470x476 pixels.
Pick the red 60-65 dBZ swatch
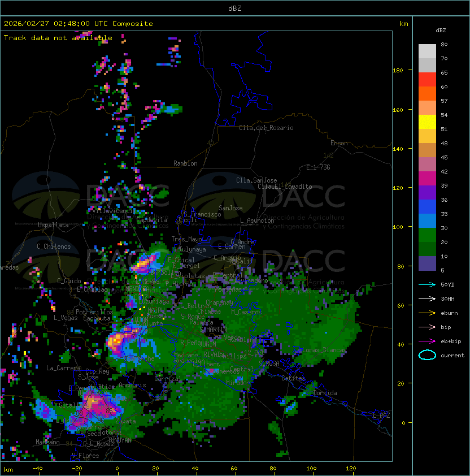point(427,80)
